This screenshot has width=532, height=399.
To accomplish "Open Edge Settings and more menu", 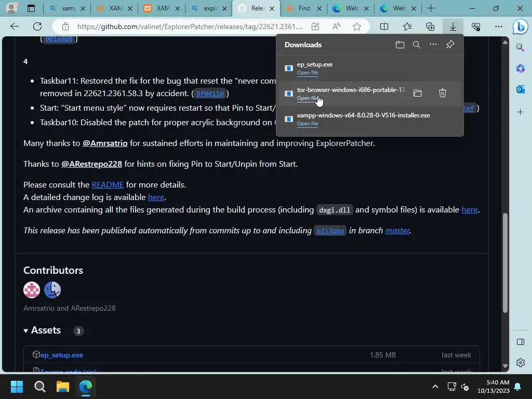I will click(498, 26).
